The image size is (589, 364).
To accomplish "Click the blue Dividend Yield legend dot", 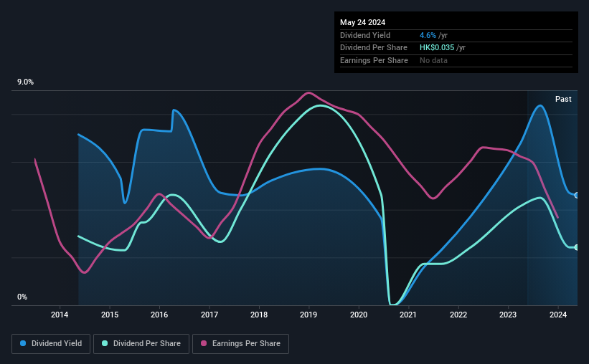I will tap(23, 343).
